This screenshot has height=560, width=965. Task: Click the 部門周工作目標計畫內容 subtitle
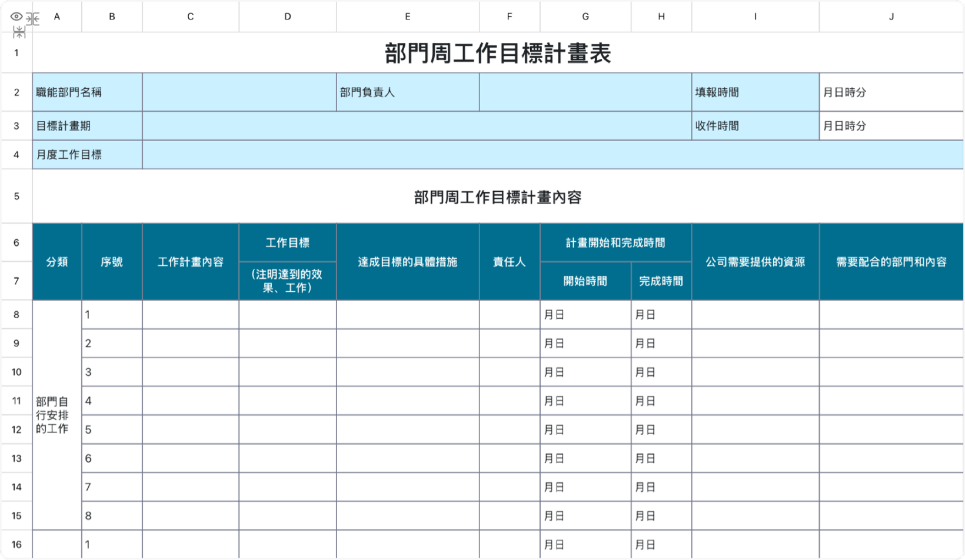pyautogui.click(x=498, y=196)
